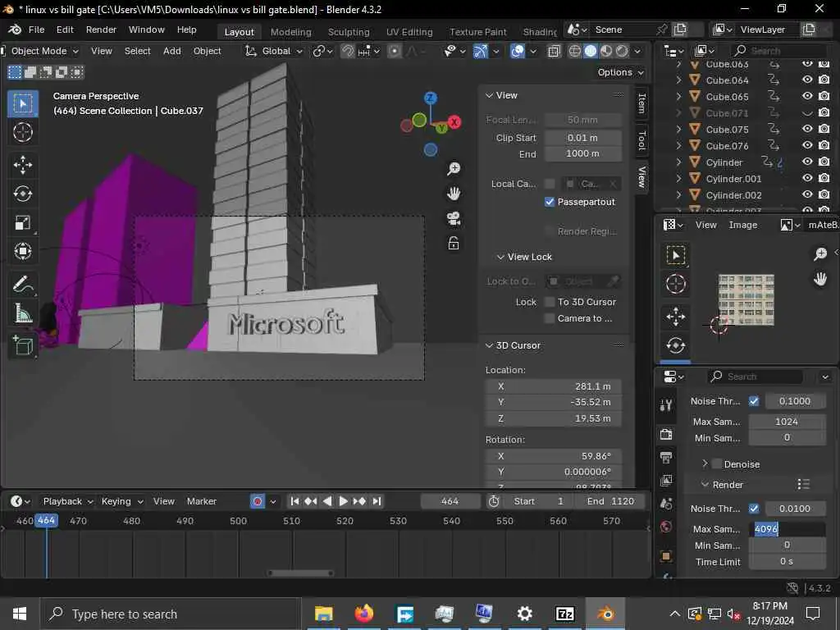Hide Cylinder.001 in viewport

point(807,178)
